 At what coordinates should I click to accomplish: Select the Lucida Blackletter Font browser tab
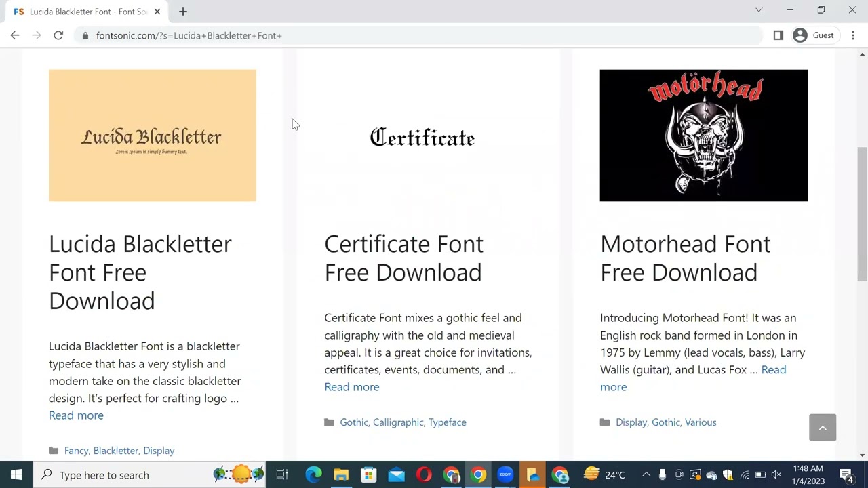tap(86, 12)
